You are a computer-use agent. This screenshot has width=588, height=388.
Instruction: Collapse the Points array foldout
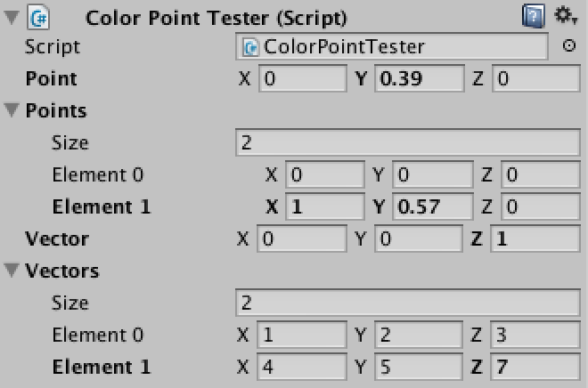pyautogui.click(x=12, y=110)
